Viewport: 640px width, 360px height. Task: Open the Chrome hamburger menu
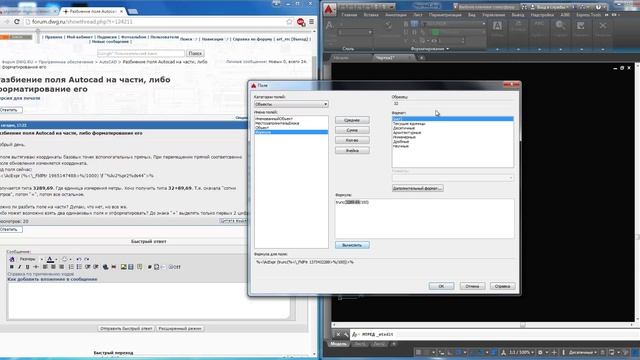point(311,22)
